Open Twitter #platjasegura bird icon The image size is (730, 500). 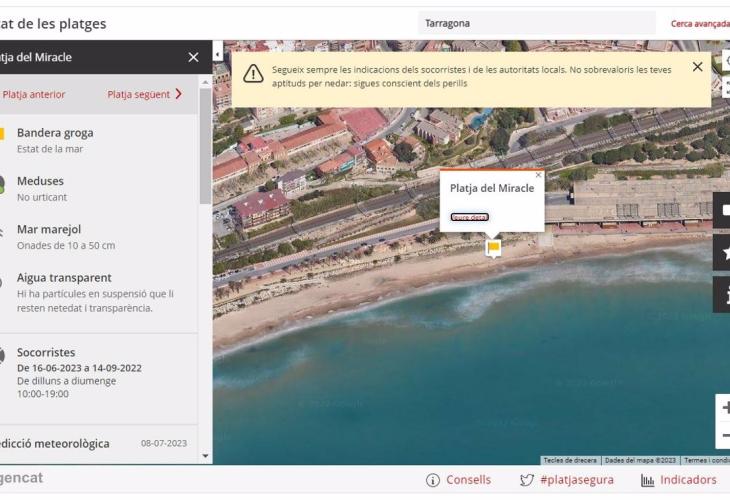click(x=527, y=480)
